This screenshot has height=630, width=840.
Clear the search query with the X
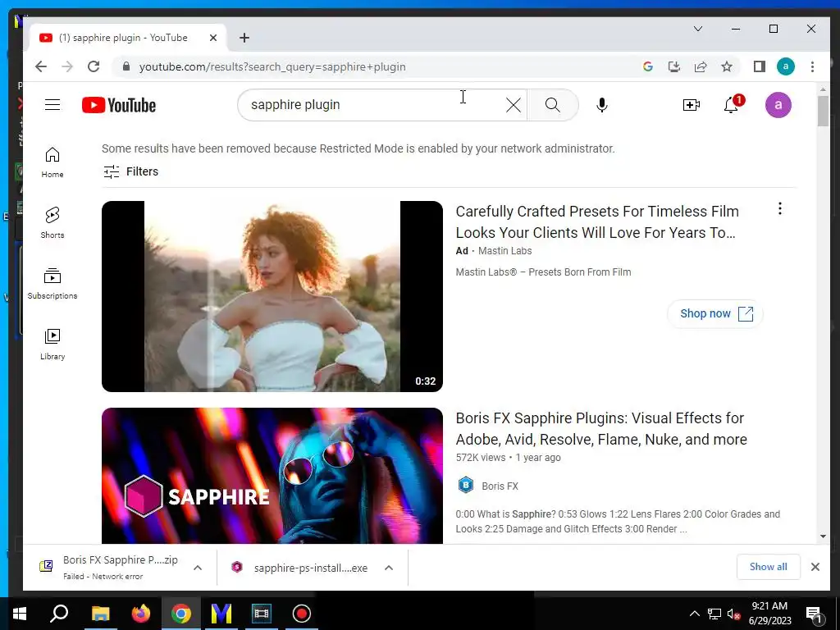(x=514, y=105)
